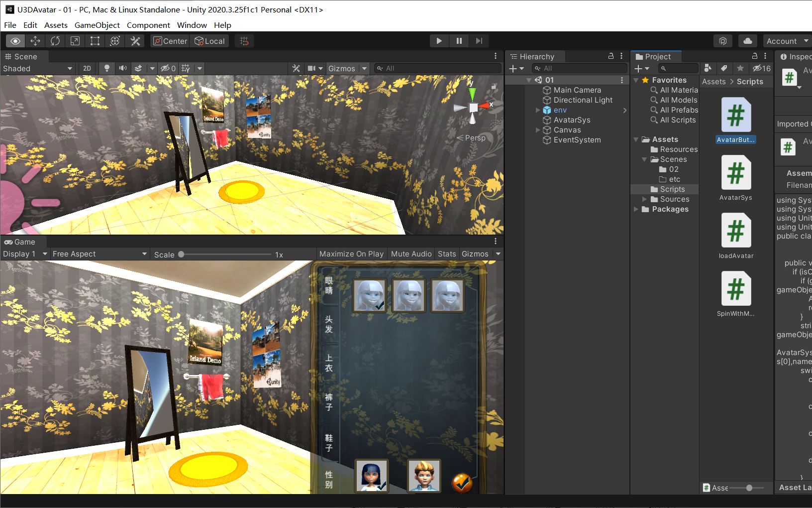Select the Move tool
Image resolution: width=812 pixels, height=508 pixels.
tap(35, 41)
